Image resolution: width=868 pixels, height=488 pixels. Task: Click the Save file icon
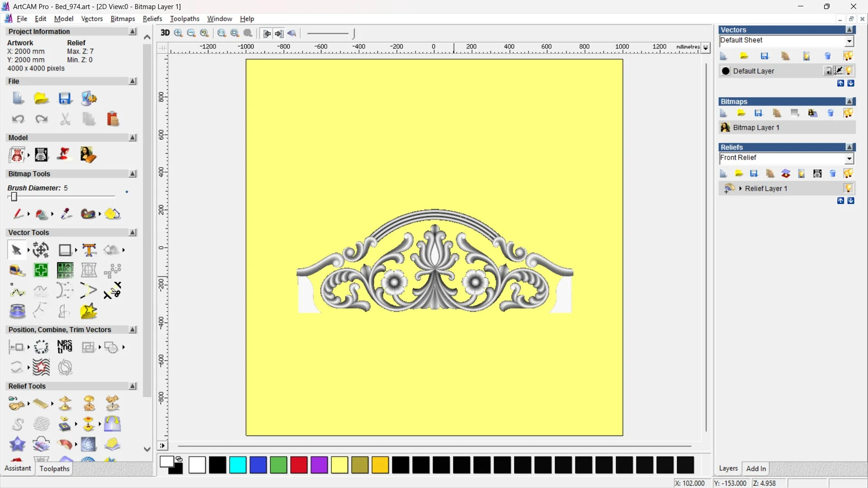(x=65, y=99)
